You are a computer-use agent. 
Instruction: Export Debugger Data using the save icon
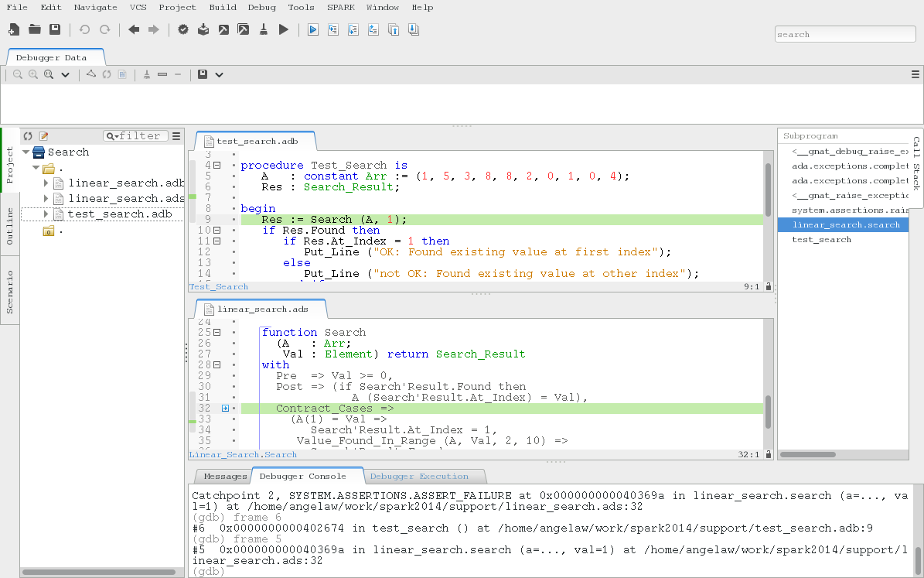click(202, 74)
